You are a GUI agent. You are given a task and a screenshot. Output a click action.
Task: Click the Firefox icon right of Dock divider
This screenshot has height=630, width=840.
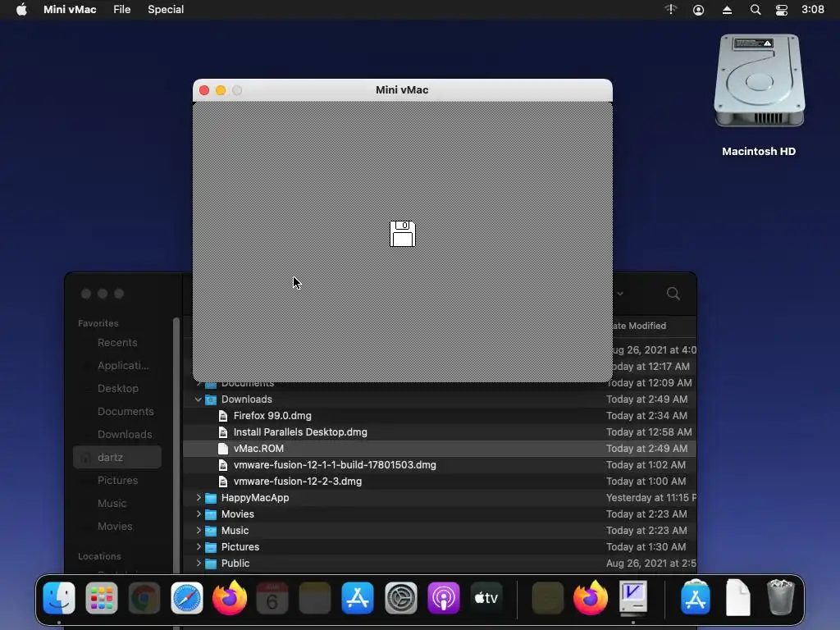click(591, 598)
